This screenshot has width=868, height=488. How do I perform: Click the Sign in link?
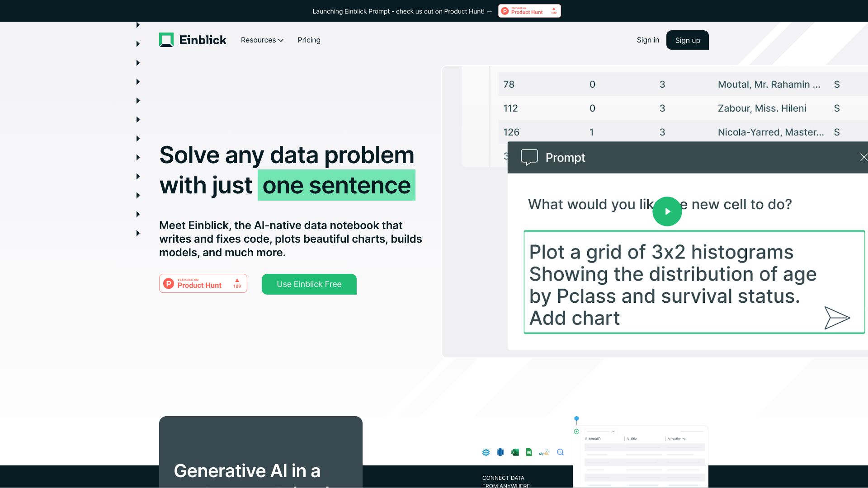tap(648, 40)
